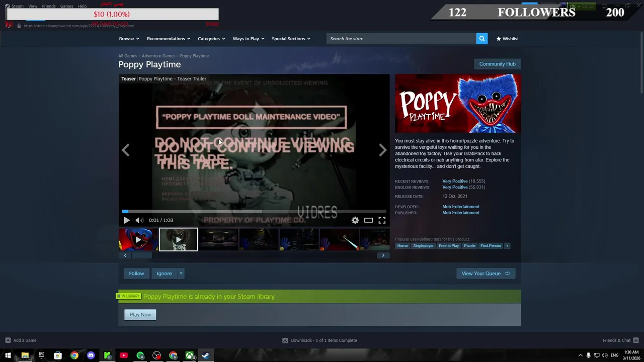Open Discord from the taskbar
The width and height of the screenshot is (644, 362).
(91, 355)
